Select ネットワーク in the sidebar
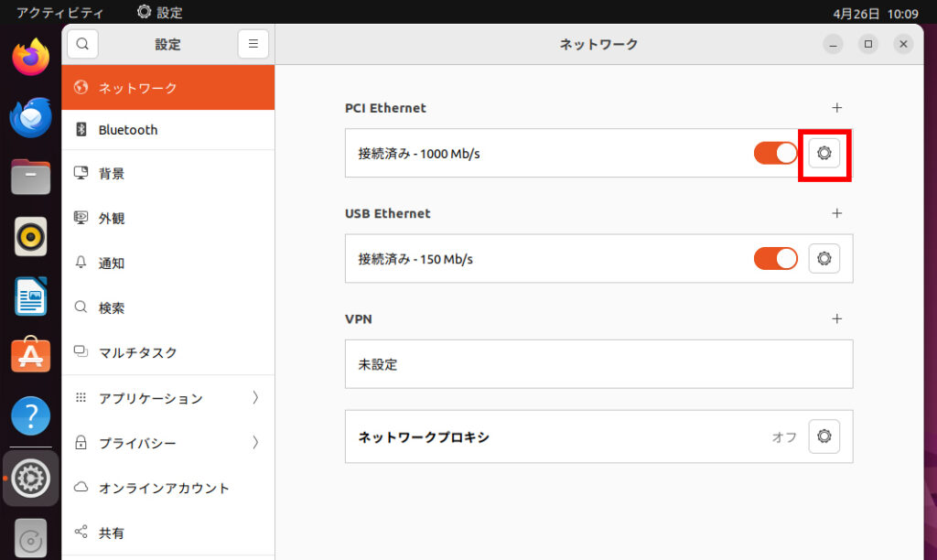Viewport: 937px width, 560px height. tap(168, 88)
